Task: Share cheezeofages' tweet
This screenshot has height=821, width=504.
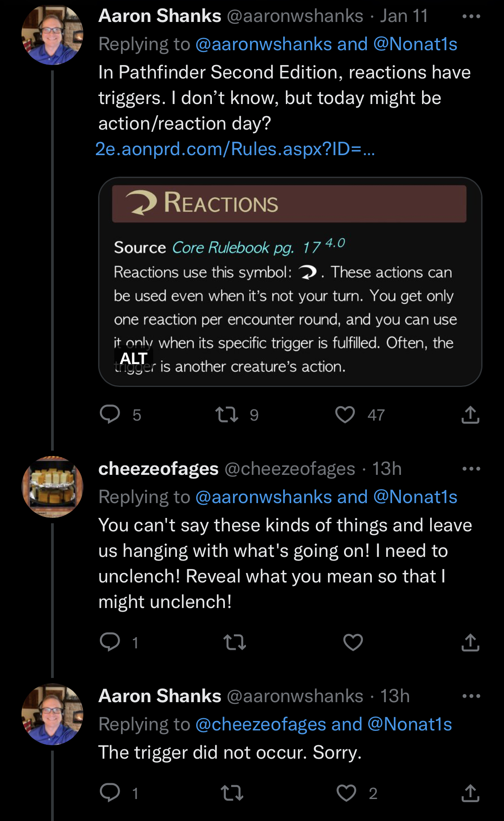Action: [x=470, y=642]
